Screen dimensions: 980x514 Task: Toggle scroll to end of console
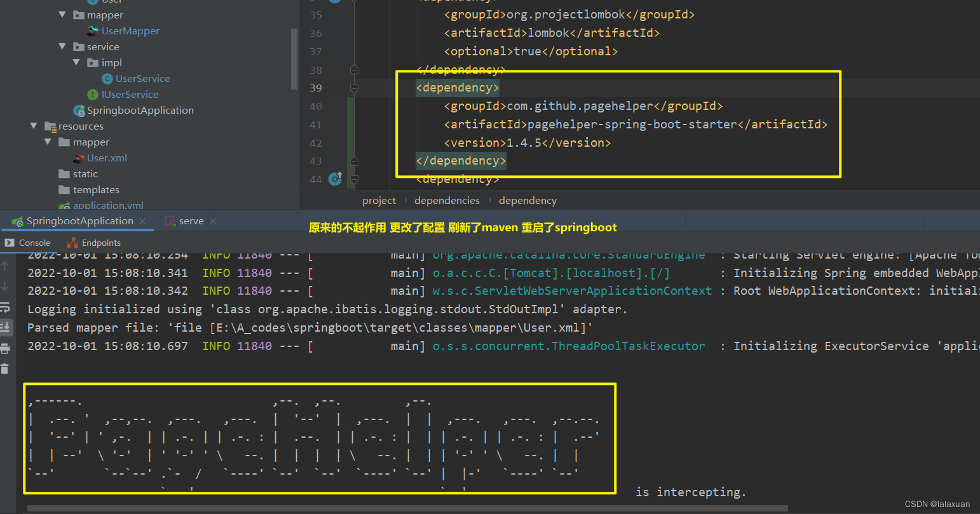tap(5, 328)
